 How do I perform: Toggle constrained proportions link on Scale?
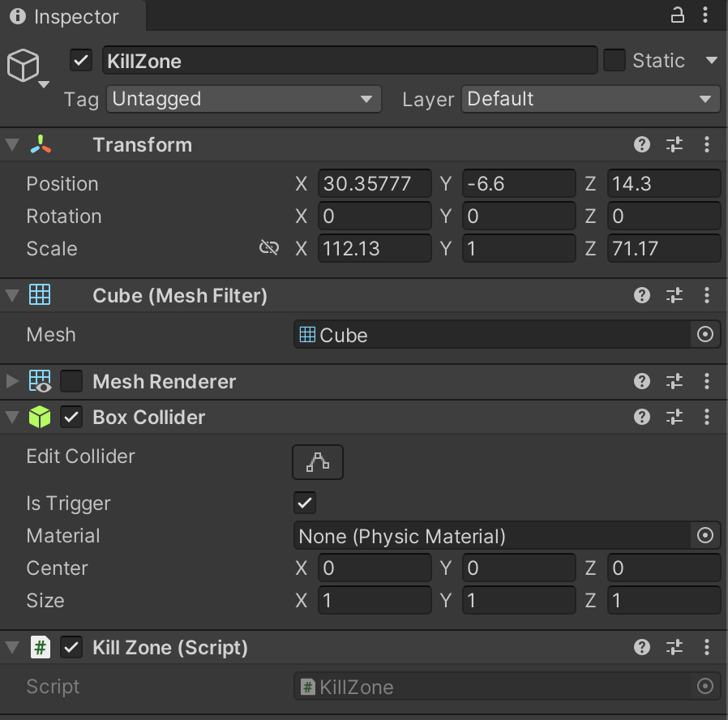tap(269, 248)
